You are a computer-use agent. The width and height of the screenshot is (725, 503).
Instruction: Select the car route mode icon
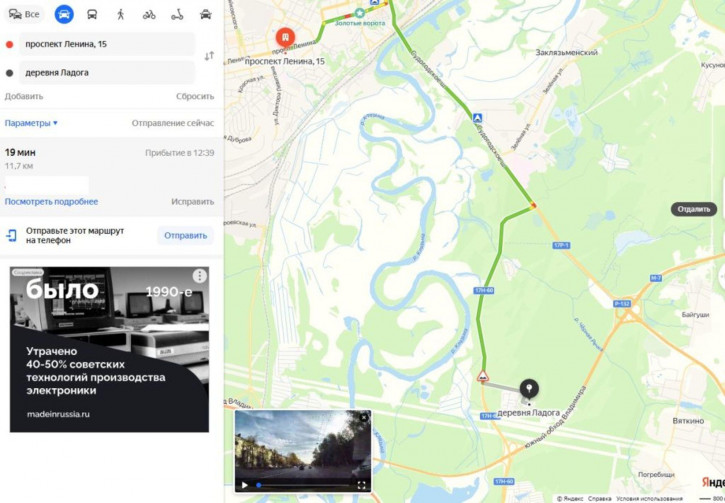click(x=64, y=14)
